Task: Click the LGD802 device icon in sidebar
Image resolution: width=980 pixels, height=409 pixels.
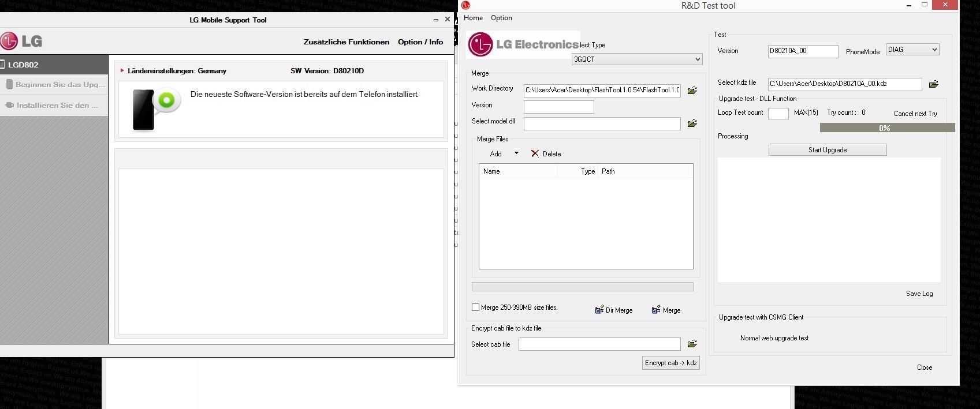Action: [x=3, y=65]
